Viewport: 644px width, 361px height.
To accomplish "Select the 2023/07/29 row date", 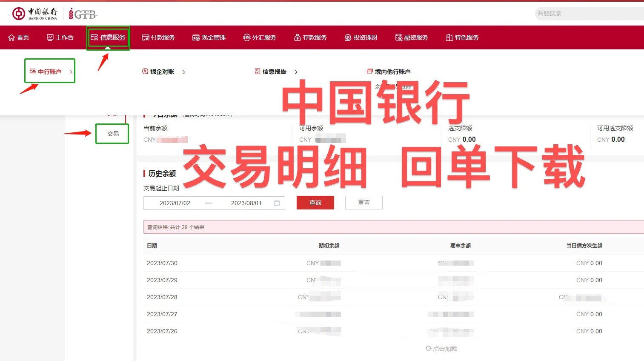I will 162,280.
